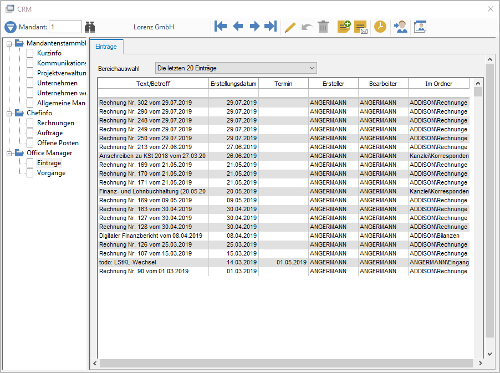Image resolution: width=500 pixels, height=373 pixels.
Task: Click the ANGERMANN\Eingang folder cell
Action: (439, 262)
